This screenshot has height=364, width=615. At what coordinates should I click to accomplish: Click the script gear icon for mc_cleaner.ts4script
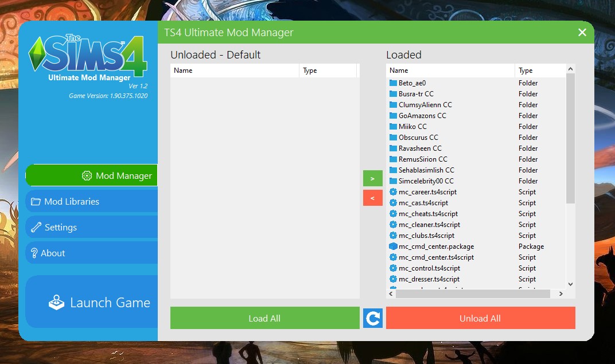pyautogui.click(x=393, y=225)
